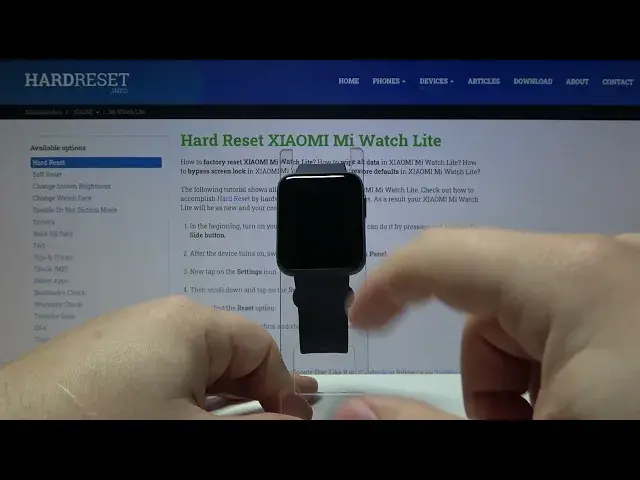Open Change Watch Face sidebar link
640x480 pixels.
pyautogui.click(x=62, y=198)
